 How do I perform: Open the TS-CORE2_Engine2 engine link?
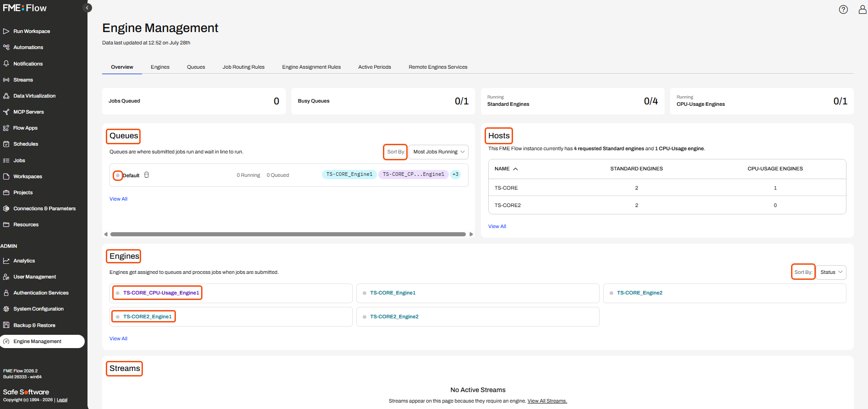point(394,316)
